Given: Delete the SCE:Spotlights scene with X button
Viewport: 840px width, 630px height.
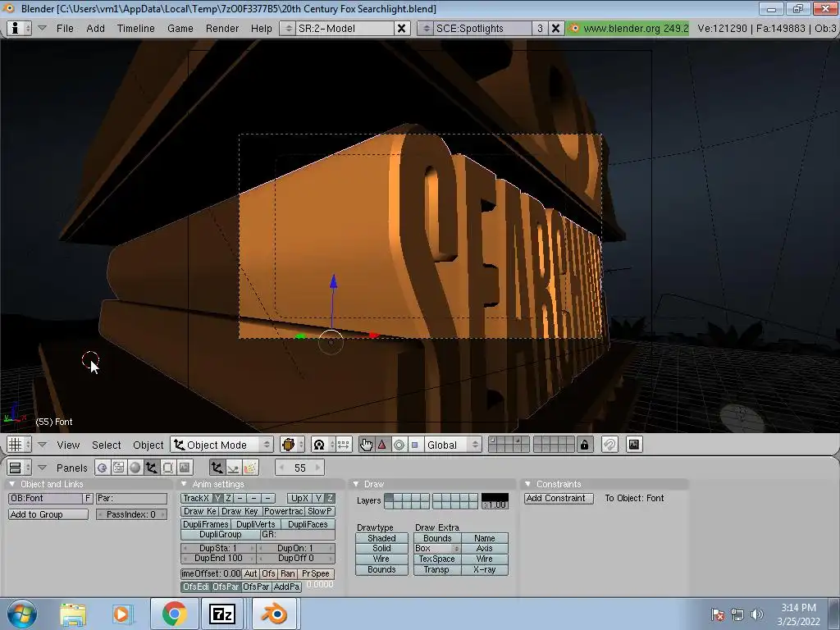Looking at the screenshot, I should 556,29.
